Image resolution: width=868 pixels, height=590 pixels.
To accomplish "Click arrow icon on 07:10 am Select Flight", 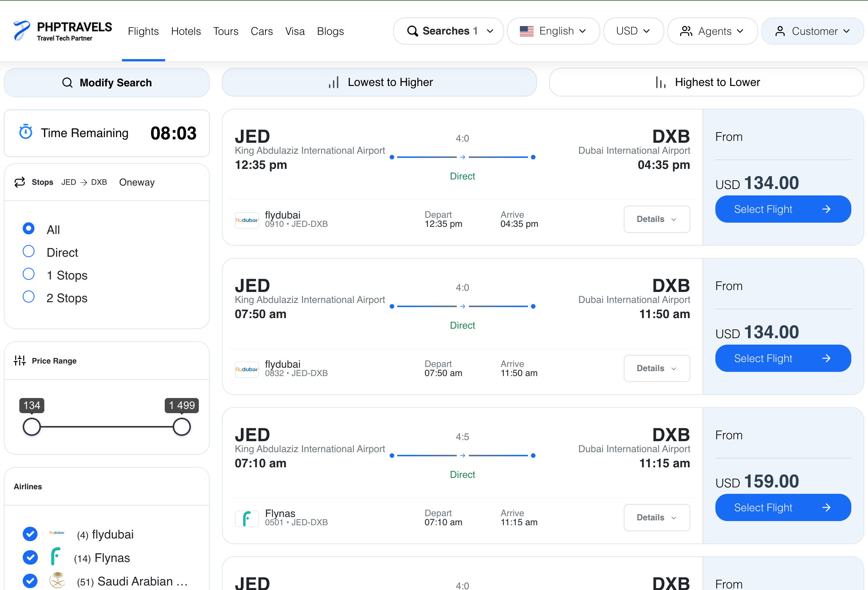I will coord(826,507).
